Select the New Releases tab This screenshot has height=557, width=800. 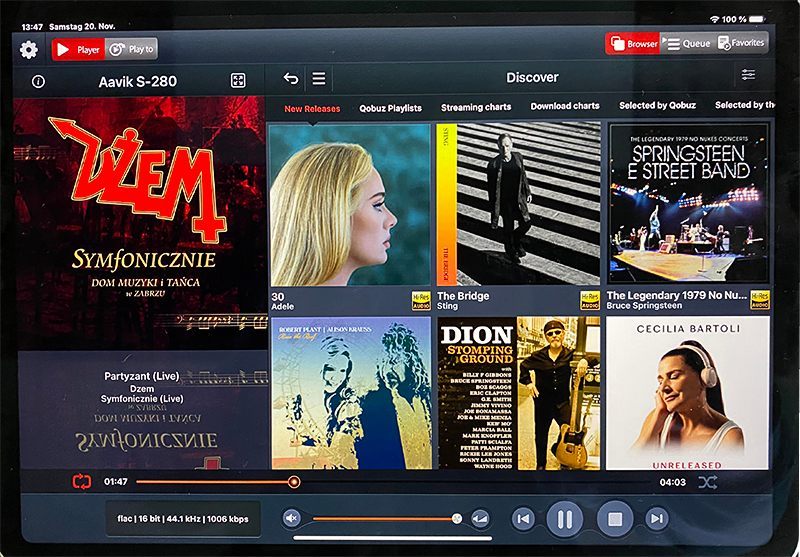pos(312,109)
